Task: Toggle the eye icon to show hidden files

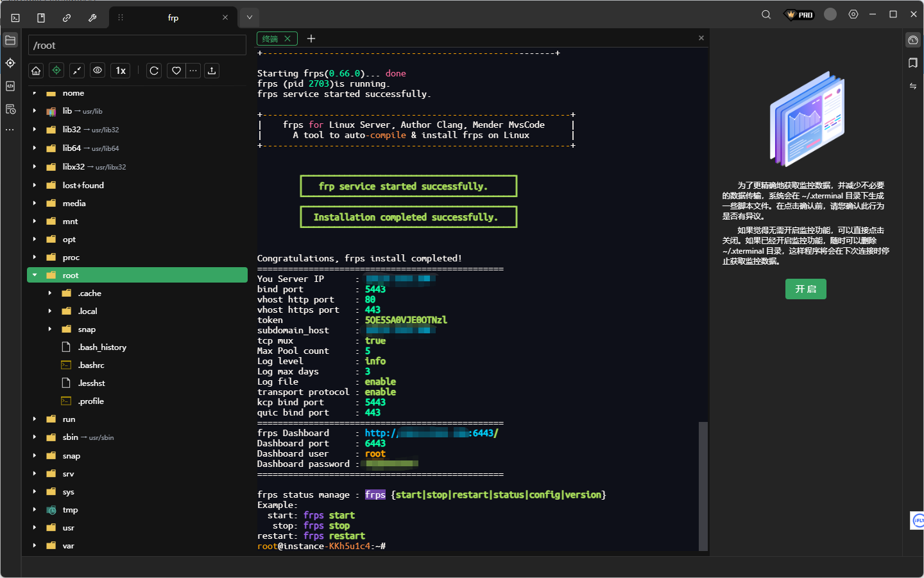Action: [98, 71]
